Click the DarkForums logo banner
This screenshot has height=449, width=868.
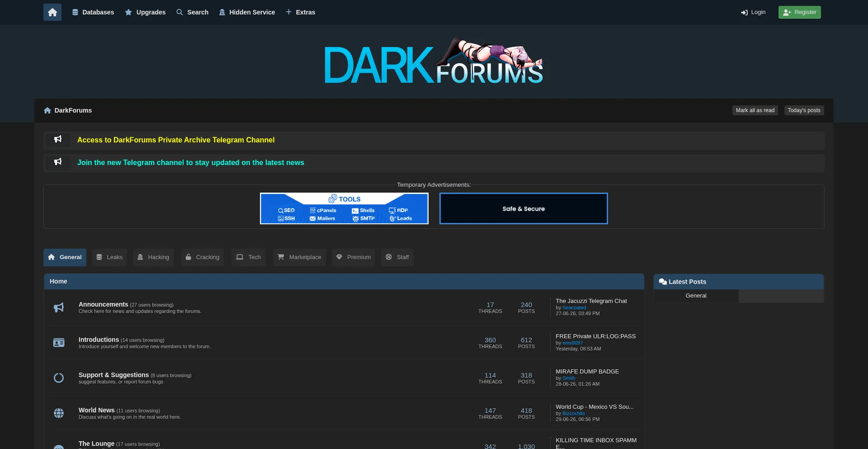[434, 61]
